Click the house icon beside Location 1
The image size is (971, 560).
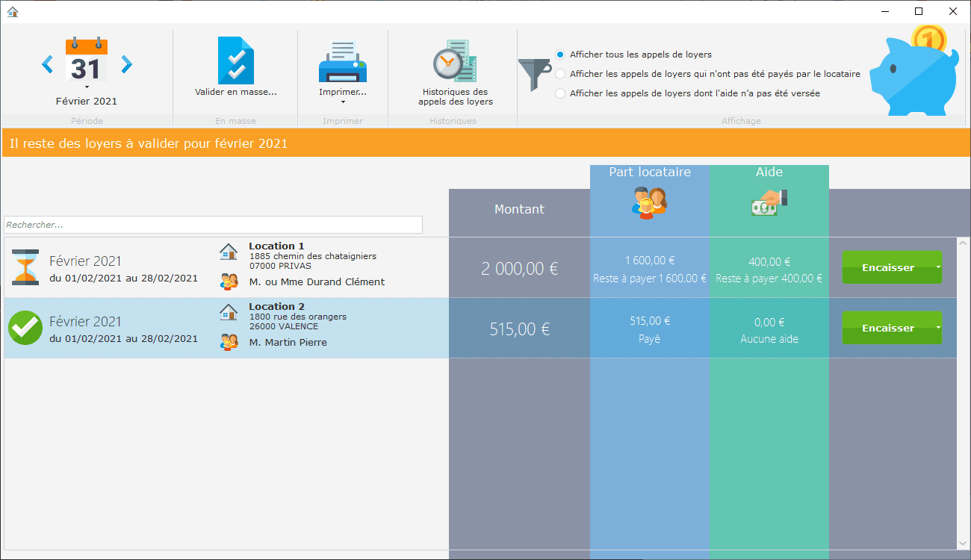pos(229,252)
